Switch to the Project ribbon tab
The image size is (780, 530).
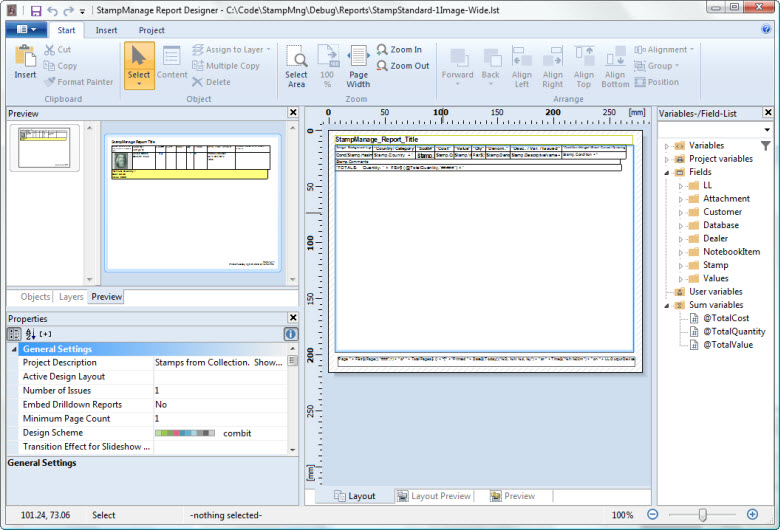coord(152,30)
